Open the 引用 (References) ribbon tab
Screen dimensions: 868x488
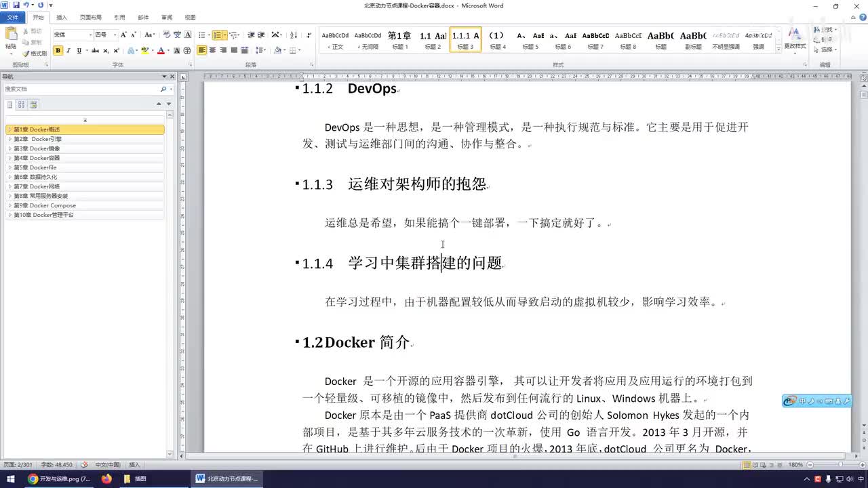[x=119, y=18]
